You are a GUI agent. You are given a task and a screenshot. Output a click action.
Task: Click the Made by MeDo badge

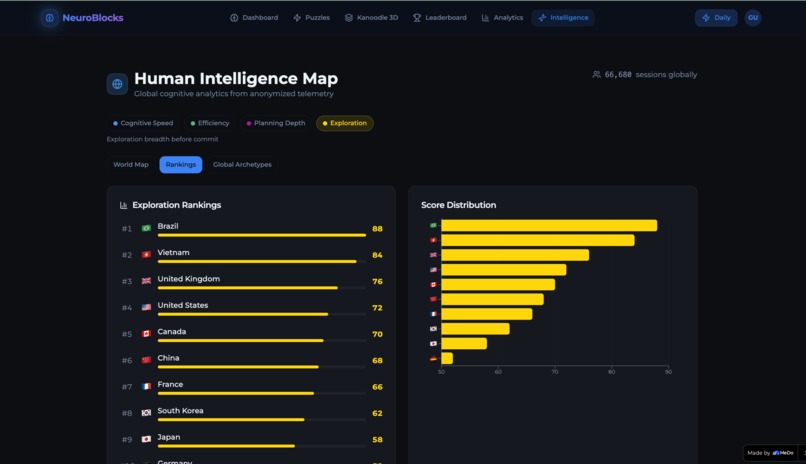770,453
